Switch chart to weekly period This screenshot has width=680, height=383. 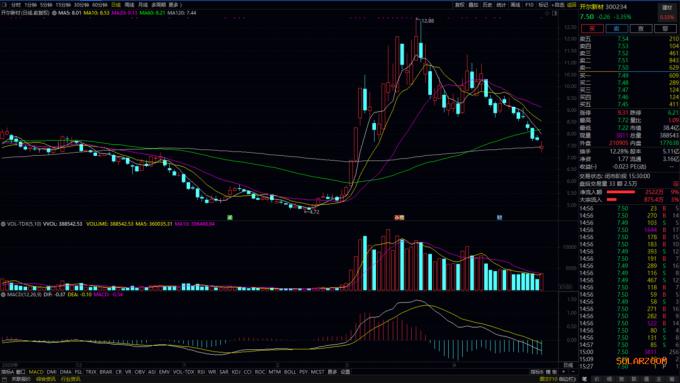point(129,5)
